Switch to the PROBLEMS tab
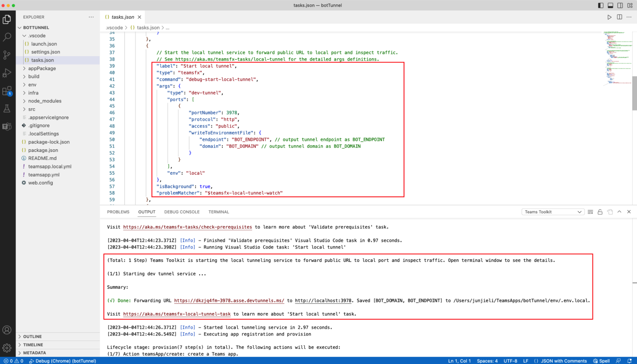Screen dimensions: 637x364 click(118, 212)
